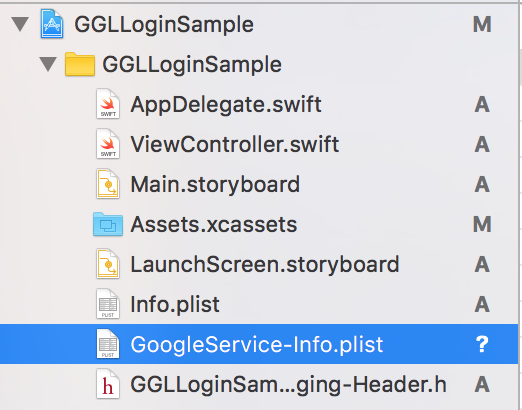
Task: Open ViewController.swift file
Action: click(235, 144)
